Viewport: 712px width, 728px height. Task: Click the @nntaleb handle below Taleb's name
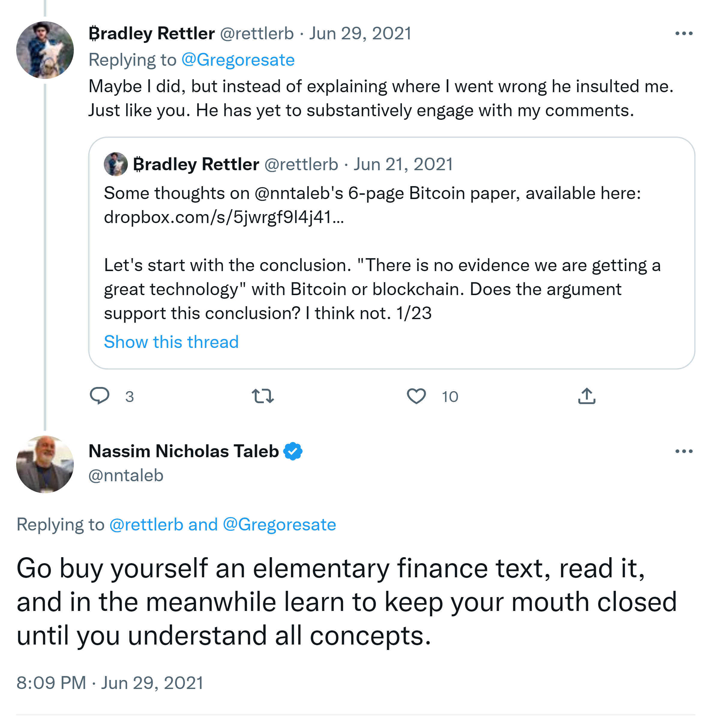point(126,476)
